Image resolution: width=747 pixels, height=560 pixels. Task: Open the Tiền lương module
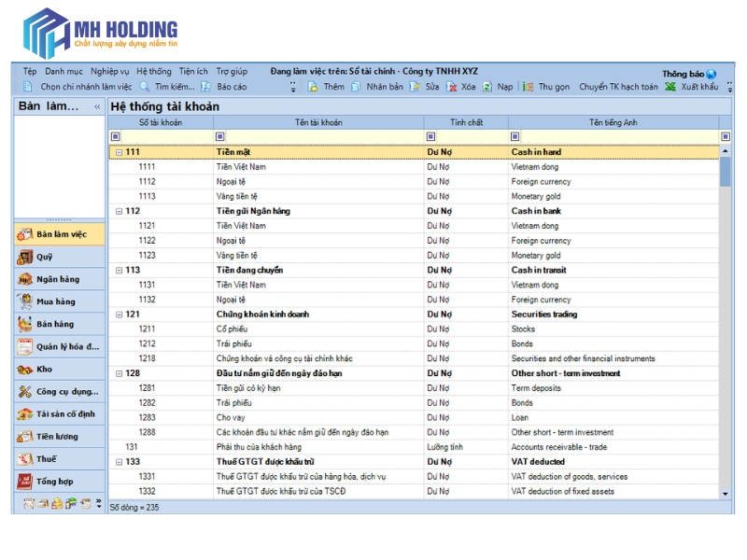click(60, 437)
